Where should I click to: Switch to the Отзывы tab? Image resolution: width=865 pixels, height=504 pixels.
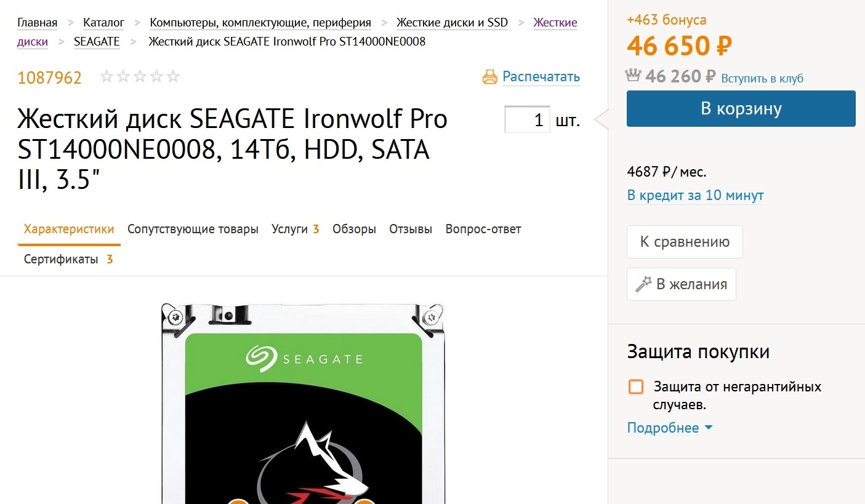[x=411, y=229]
